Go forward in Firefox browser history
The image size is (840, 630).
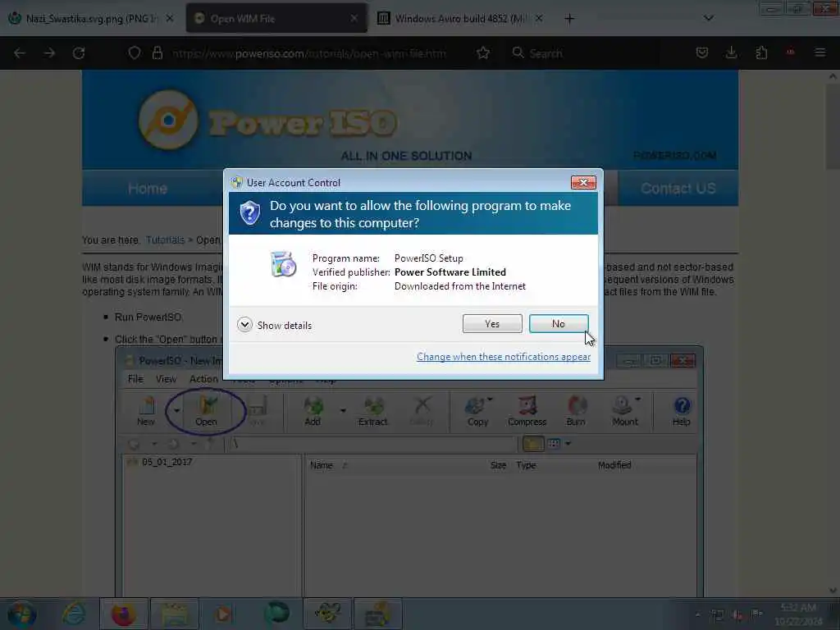[x=49, y=53]
